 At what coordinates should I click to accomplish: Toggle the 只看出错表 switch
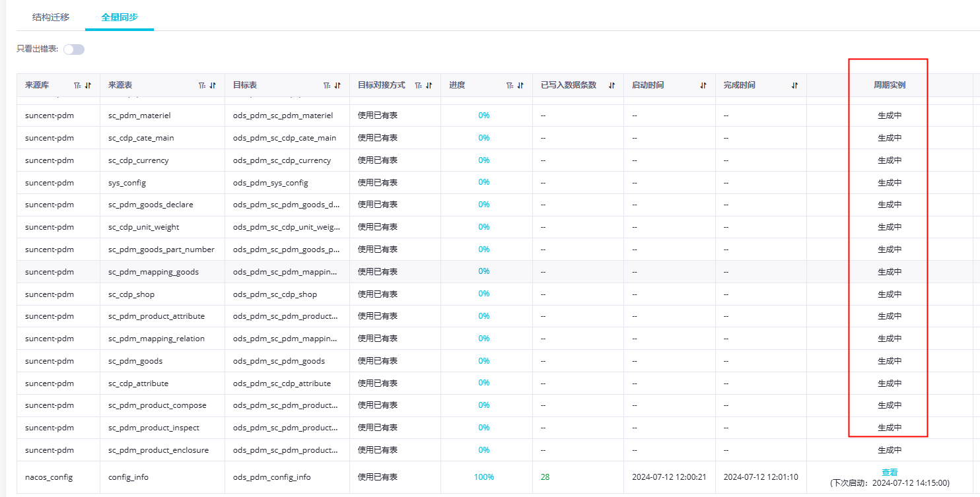click(x=74, y=50)
